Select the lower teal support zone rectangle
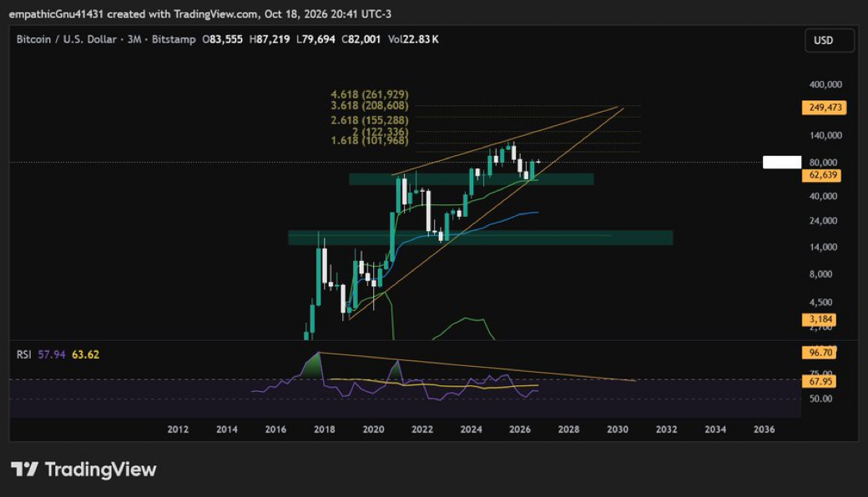 click(x=481, y=238)
